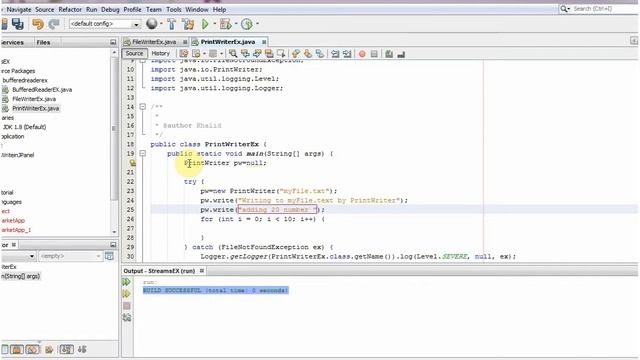Screen dimensions: 640x360
Task: Click the project tree scrollbar down arrow
Action: click(114, 232)
